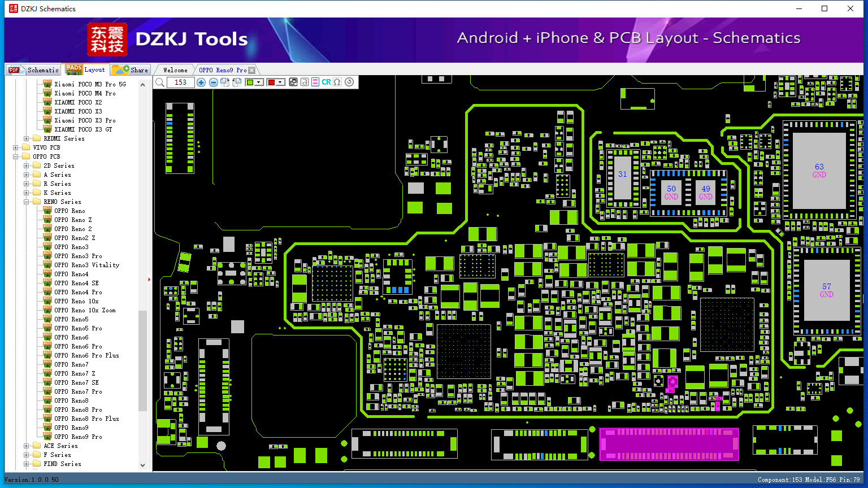The width and height of the screenshot is (868, 488).
Task: Click the PCB icon beside OPPO Reno7 Z
Action: [47, 373]
